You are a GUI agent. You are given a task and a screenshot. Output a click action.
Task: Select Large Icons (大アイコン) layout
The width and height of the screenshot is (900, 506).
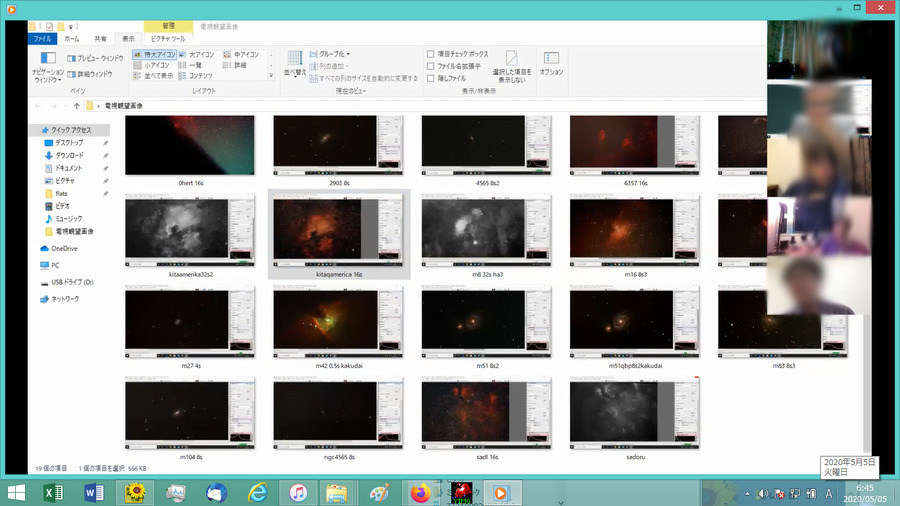click(196, 55)
